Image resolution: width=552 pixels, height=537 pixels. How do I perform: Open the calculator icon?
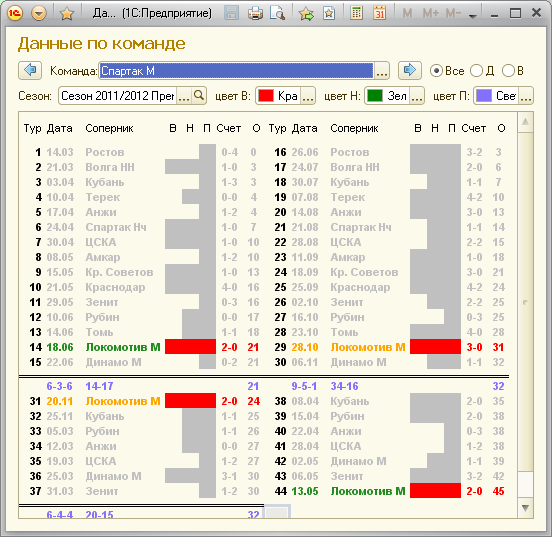(x=357, y=13)
